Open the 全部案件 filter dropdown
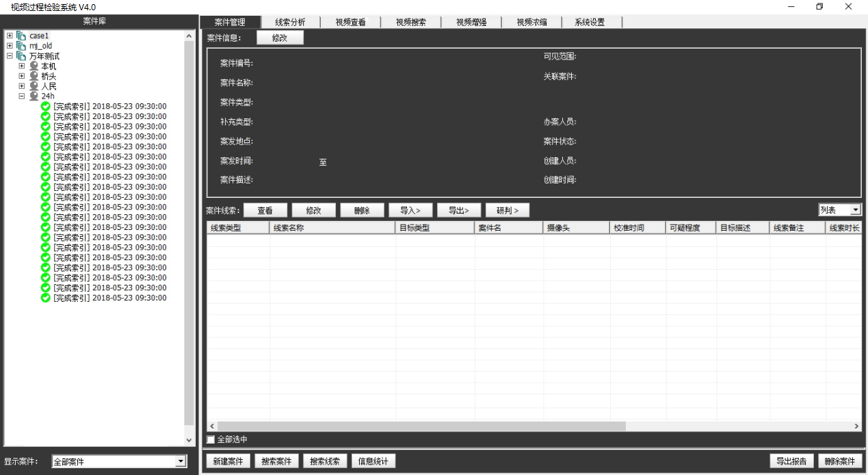The height and width of the screenshot is (475, 868). tap(182, 461)
